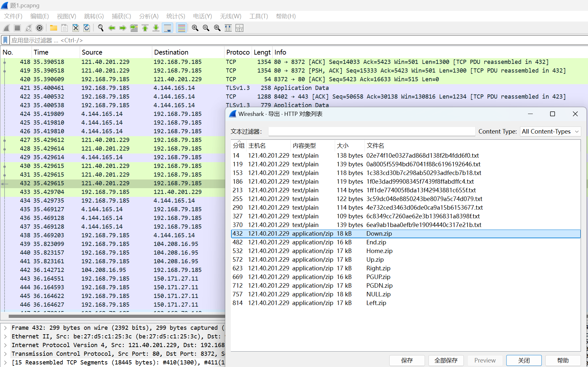
Task: Reset text to normal size icon
Action: coord(217,28)
